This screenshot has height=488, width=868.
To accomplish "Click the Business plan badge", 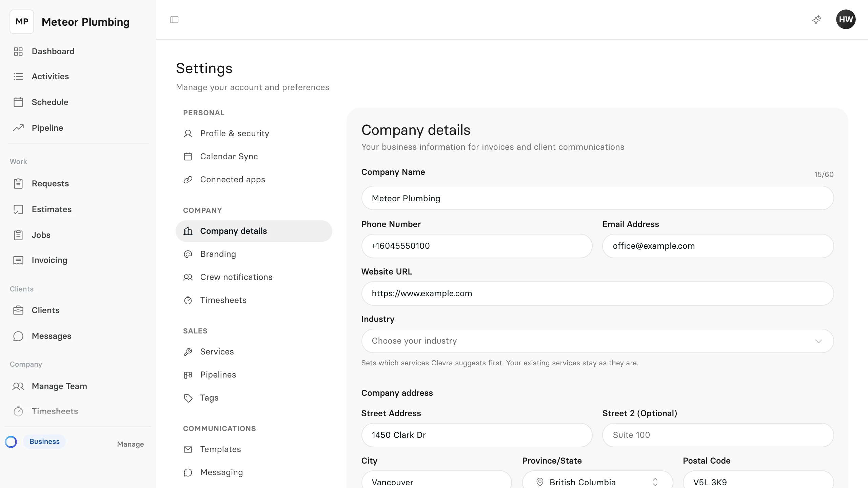I will pos(44,442).
